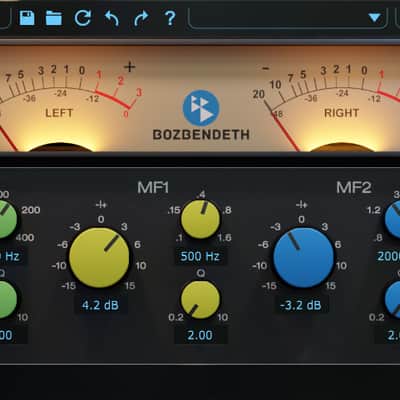Click the blue MF2 frequency knob at right edge
The width and height of the screenshot is (400, 400).
click(393, 219)
